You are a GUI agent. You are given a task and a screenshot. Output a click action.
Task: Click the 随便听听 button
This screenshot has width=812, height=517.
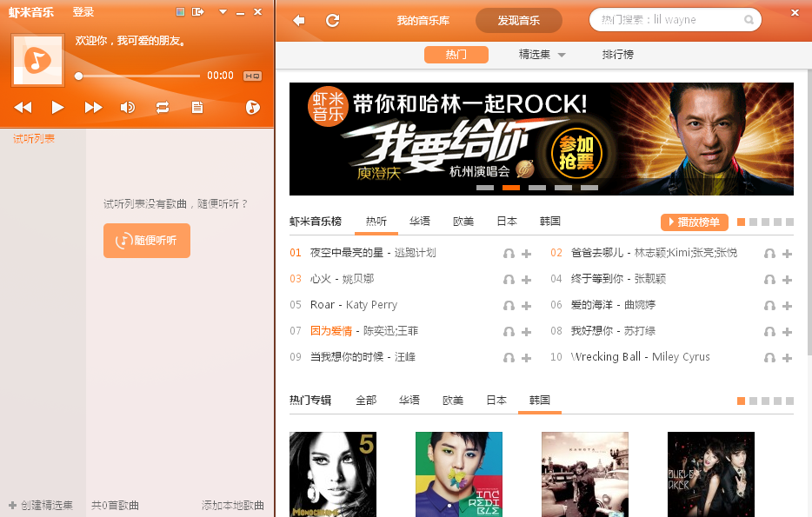(147, 241)
